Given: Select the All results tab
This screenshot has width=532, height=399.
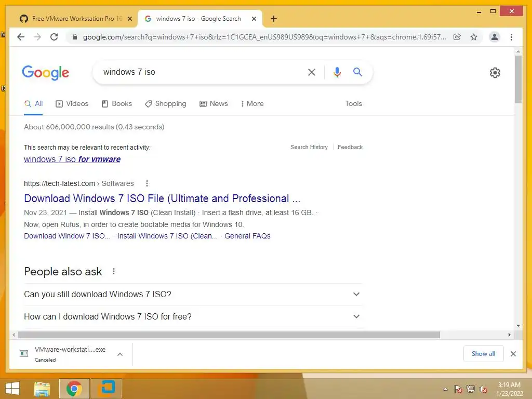Looking at the screenshot, I should tap(33, 103).
